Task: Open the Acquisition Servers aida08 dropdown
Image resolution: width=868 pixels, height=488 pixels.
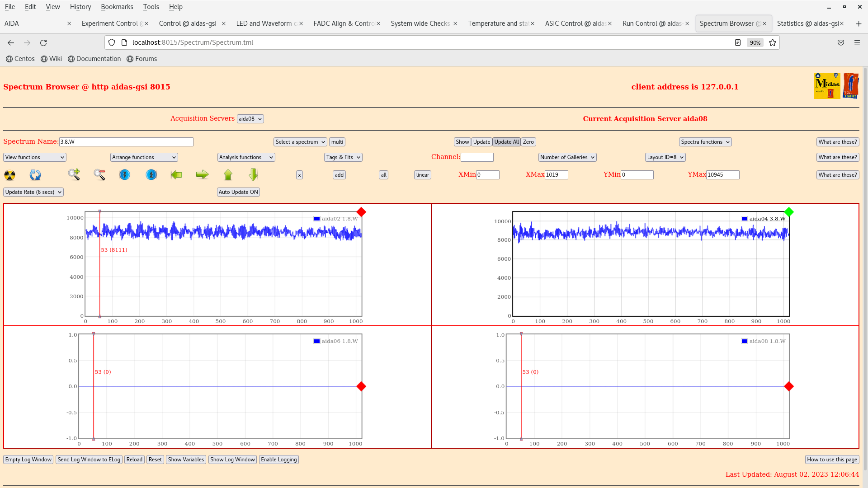Action: (250, 119)
